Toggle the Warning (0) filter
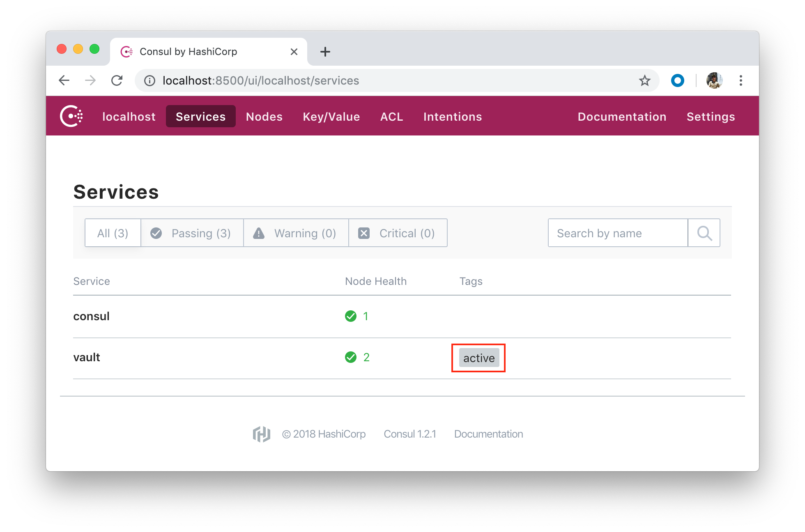 click(294, 233)
